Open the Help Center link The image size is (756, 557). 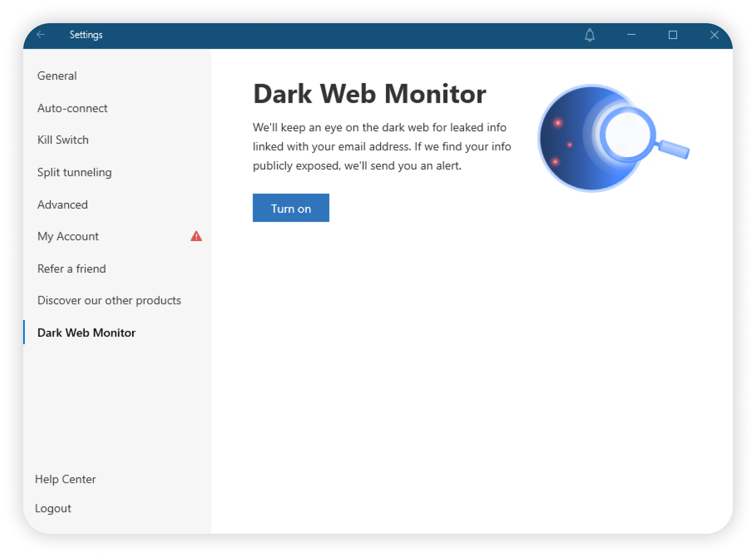(x=65, y=479)
